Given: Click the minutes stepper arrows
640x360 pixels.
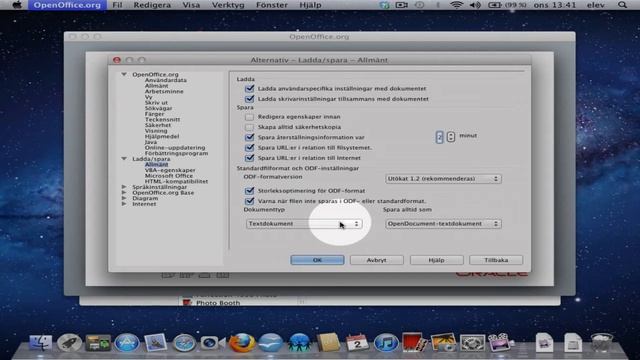Looking at the screenshot, I should click(451, 137).
